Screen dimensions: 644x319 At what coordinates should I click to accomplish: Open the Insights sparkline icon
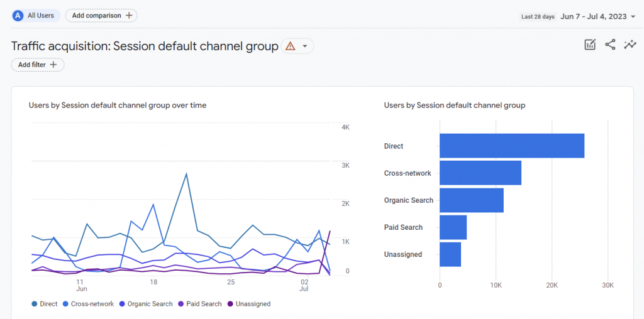[x=630, y=45]
